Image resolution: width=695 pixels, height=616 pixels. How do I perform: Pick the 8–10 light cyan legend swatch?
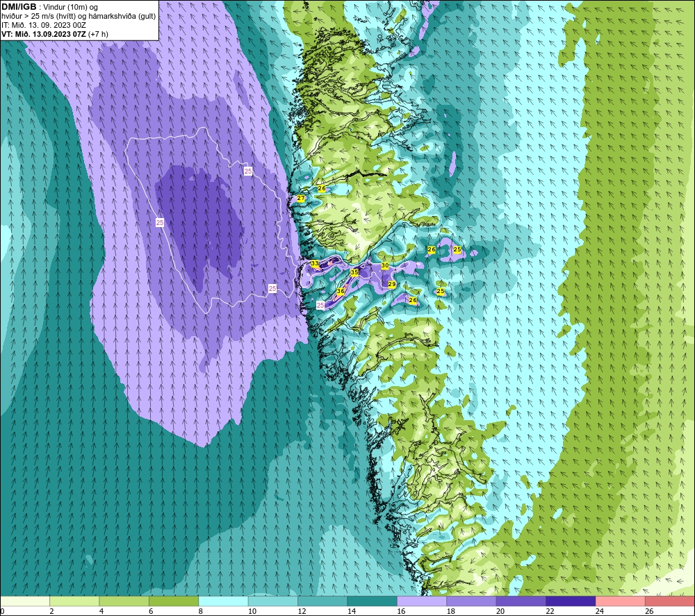[223, 601]
